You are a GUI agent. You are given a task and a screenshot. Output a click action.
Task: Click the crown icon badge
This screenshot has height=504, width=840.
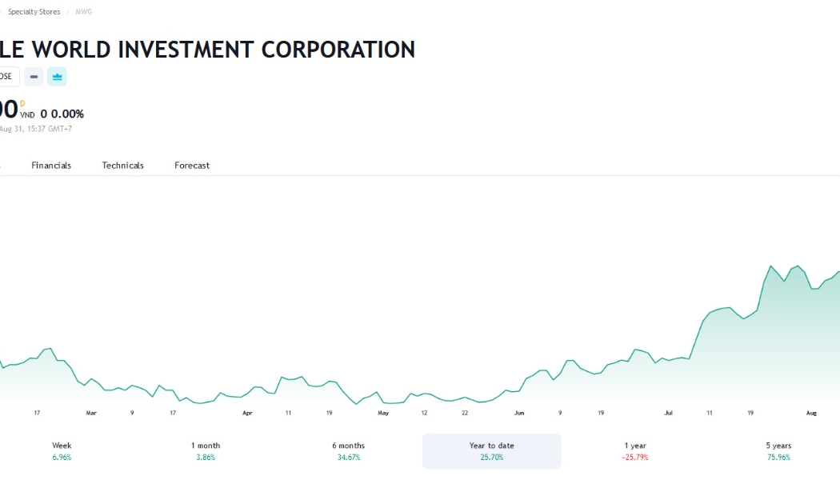[x=57, y=77]
